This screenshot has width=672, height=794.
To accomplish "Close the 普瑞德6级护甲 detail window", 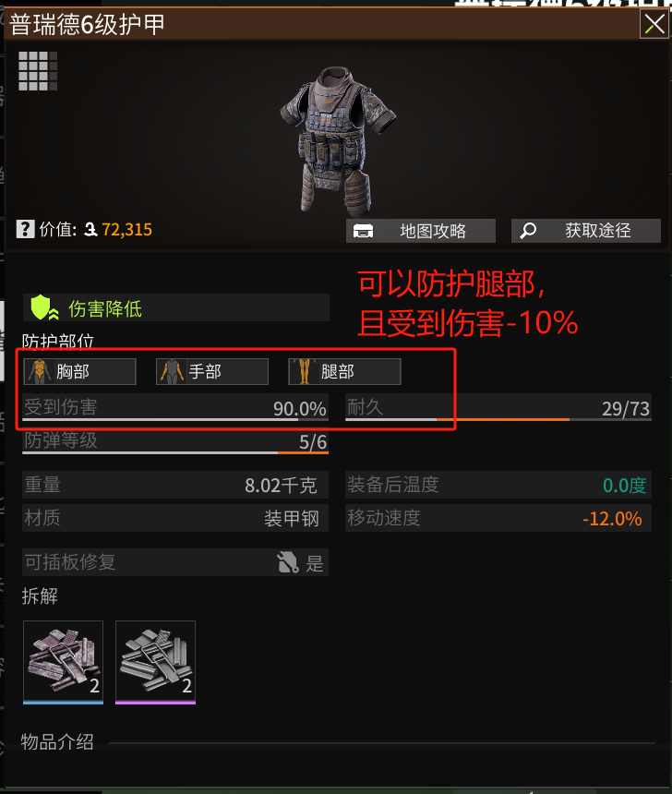I will point(654,24).
